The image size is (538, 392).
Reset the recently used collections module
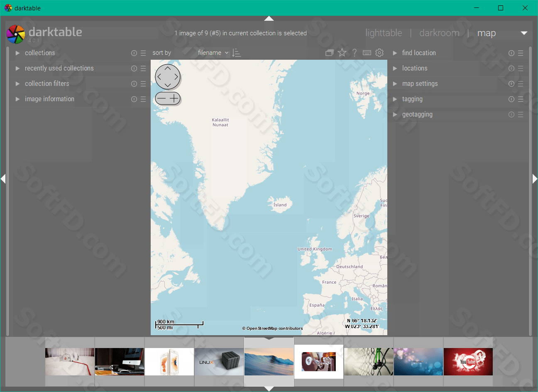pos(134,68)
